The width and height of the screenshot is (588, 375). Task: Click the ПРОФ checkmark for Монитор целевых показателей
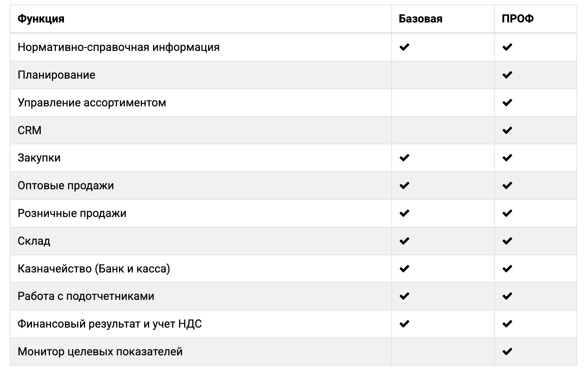coord(507,351)
